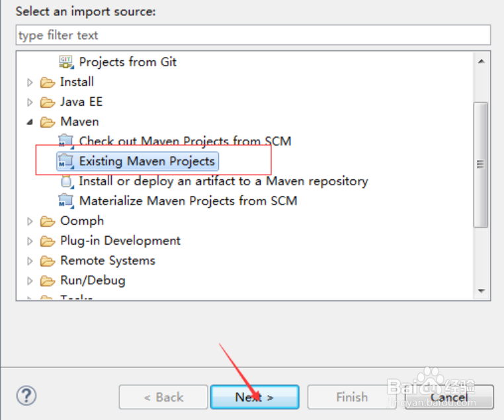504x420 pixels.
Task: Click the Install or deploy artifact icon
Action: [66, 181]
